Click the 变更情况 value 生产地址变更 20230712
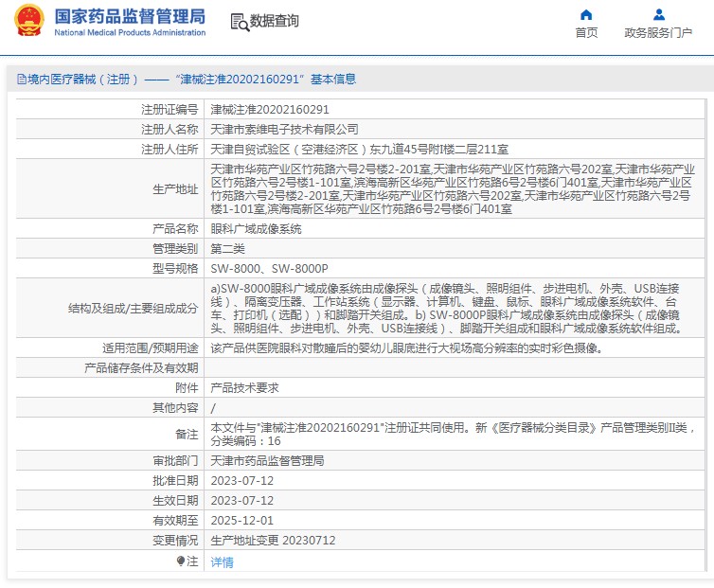The image size is (714, 588). pos(273,540)
